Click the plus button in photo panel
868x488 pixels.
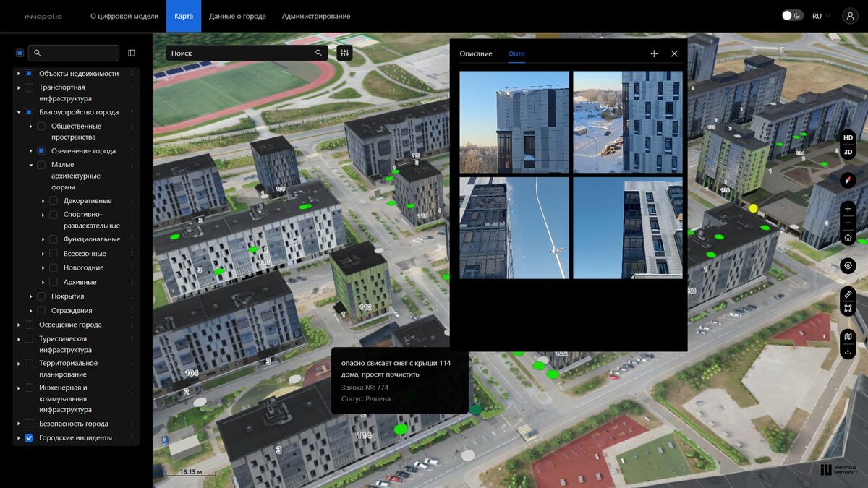click(x=654, y=53)
